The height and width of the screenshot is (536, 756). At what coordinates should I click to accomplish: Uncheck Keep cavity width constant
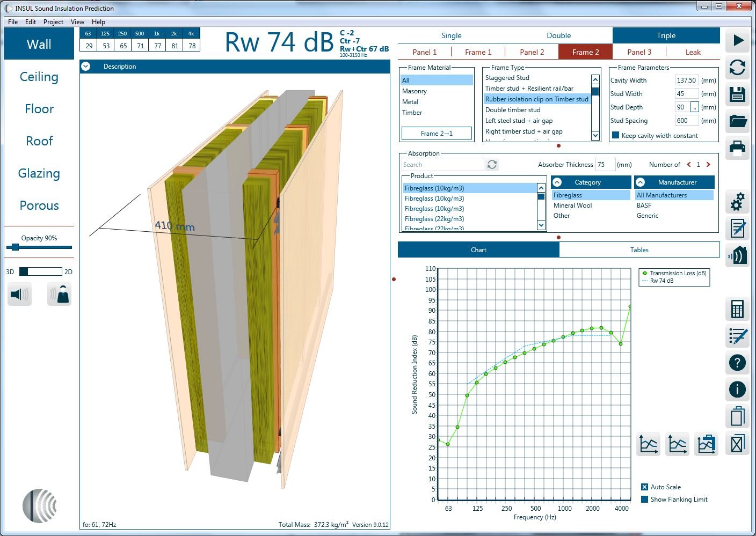point(615,135)
